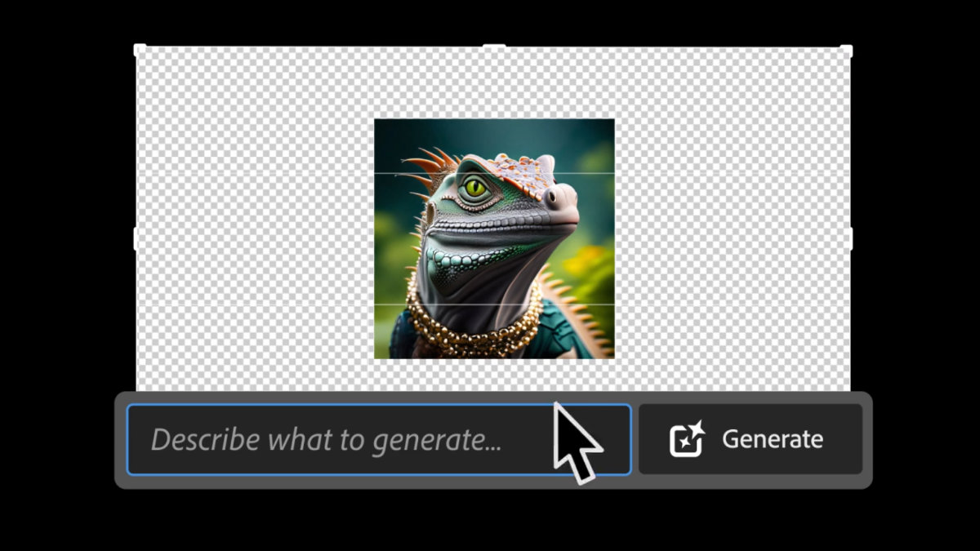Click the right-edge middle crop handle
The width and height of the screenshot is (980, 551).
coord(849,238)
